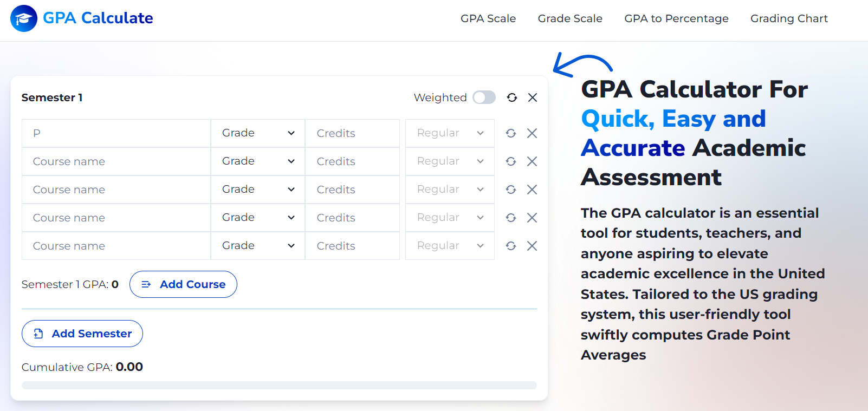
Task: Open the Regular course type dropdown in row two
Action: pyautogui.click(x=450, y=161)
